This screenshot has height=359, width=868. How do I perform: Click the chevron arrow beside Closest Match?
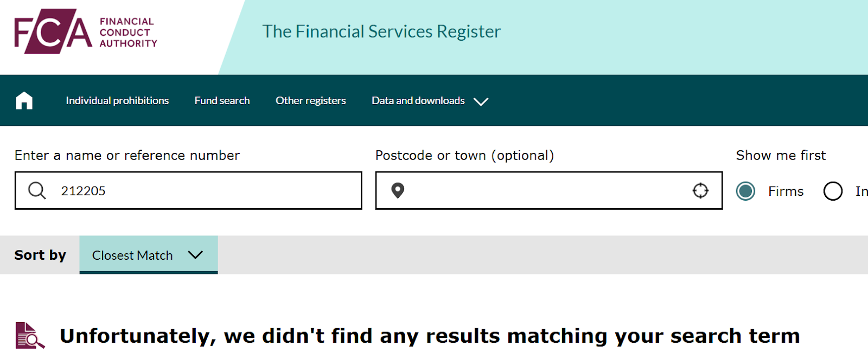point(195,255)
